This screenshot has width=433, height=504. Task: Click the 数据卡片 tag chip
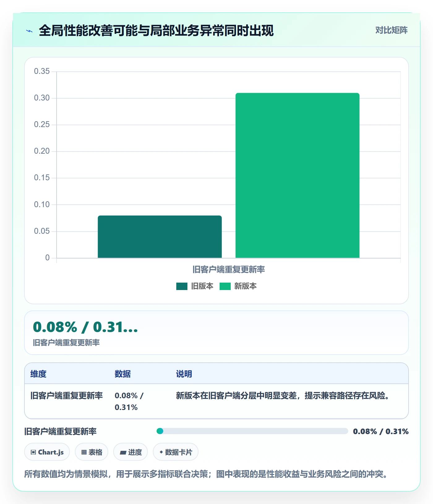point(176,452)
